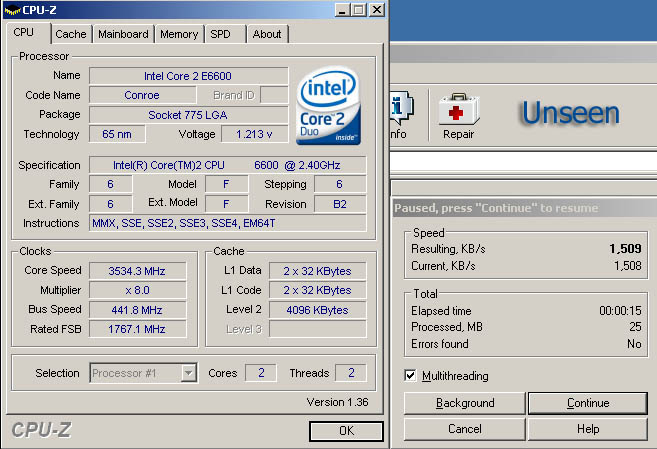Click the Revision value B2
The width and height of the screenshot is (657, 449).
340,204
